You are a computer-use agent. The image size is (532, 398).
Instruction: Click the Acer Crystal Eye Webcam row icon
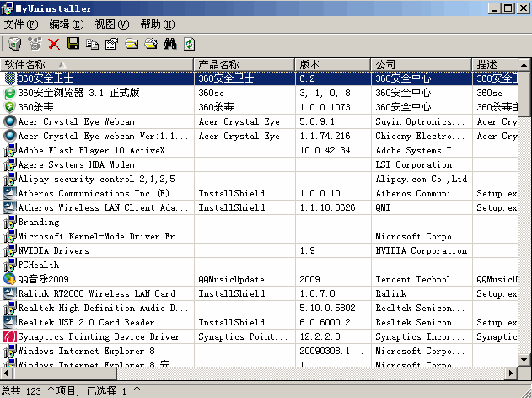coord(10,121)
